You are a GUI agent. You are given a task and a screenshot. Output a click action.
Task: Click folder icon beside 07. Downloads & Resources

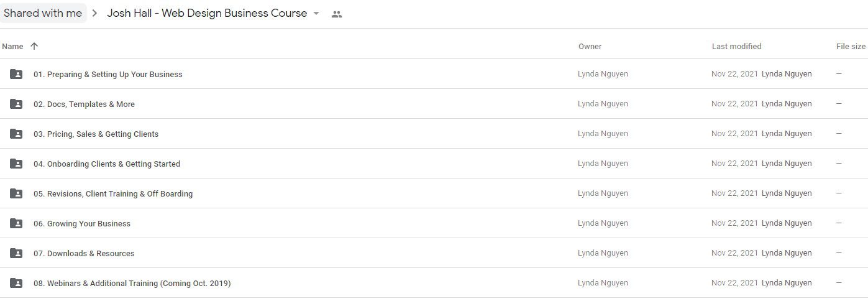coord(16,253)
